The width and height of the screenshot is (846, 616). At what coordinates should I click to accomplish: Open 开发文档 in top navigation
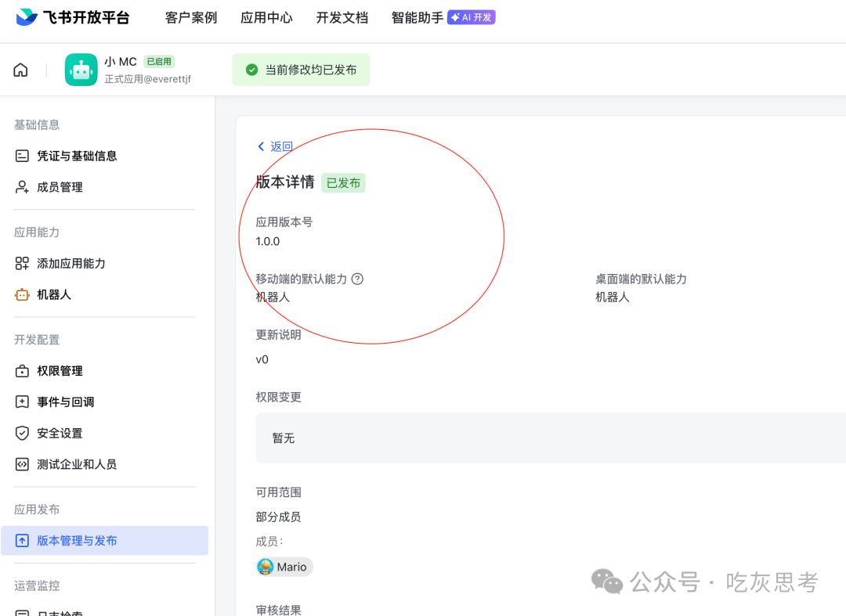(342, 18)
